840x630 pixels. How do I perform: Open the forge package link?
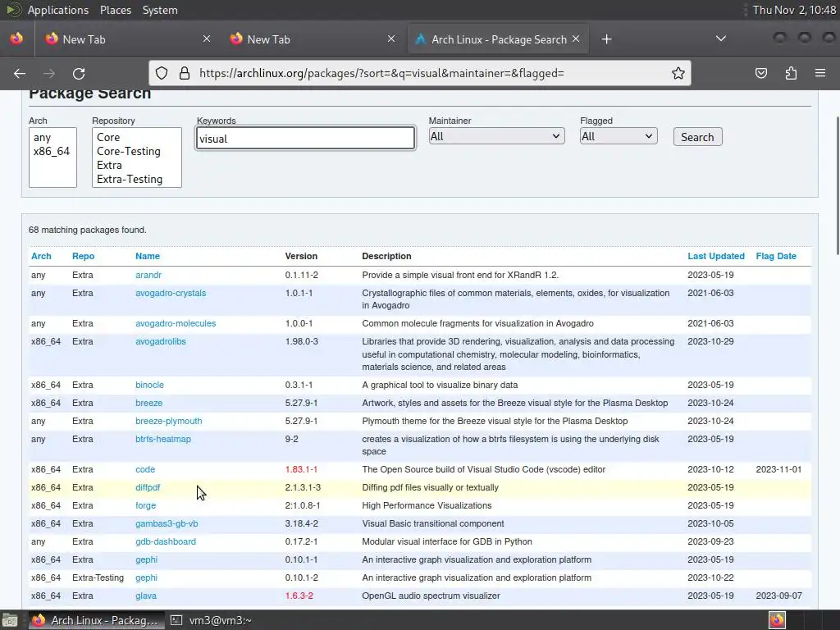(146, 505)
